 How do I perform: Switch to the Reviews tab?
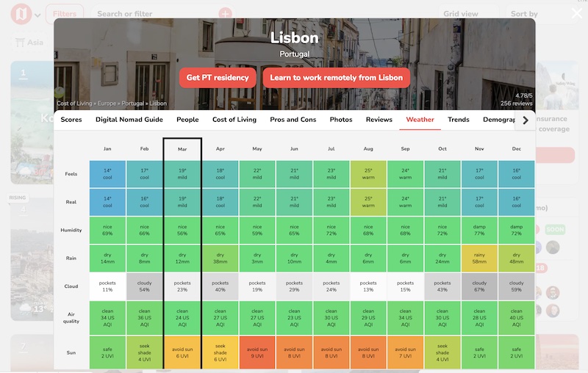pos(379,120)
